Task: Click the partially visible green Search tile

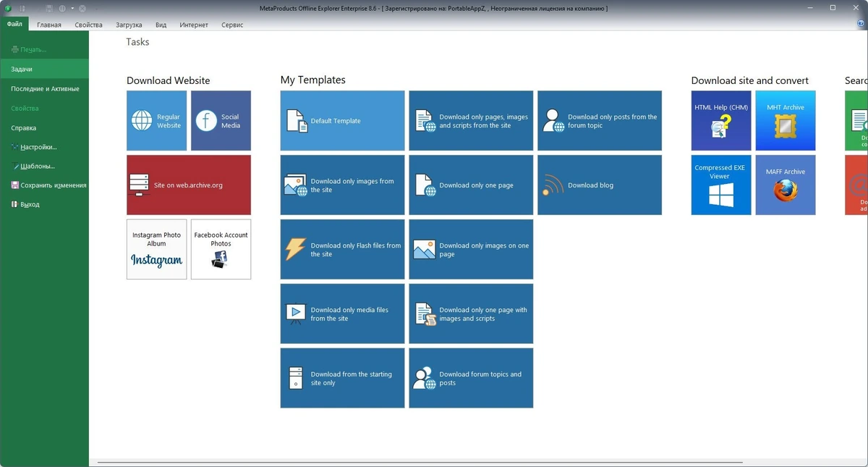Action: tap(856, 121)
